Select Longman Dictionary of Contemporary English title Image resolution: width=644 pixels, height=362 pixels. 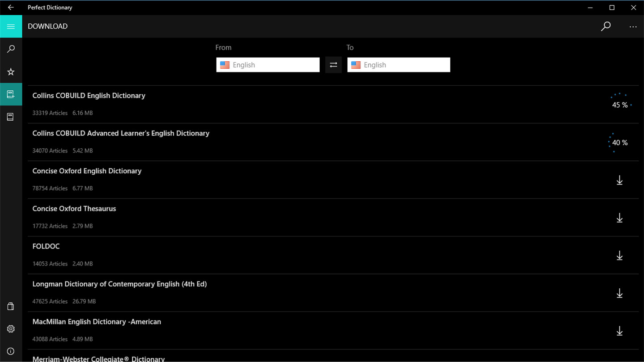coord(120,284)
